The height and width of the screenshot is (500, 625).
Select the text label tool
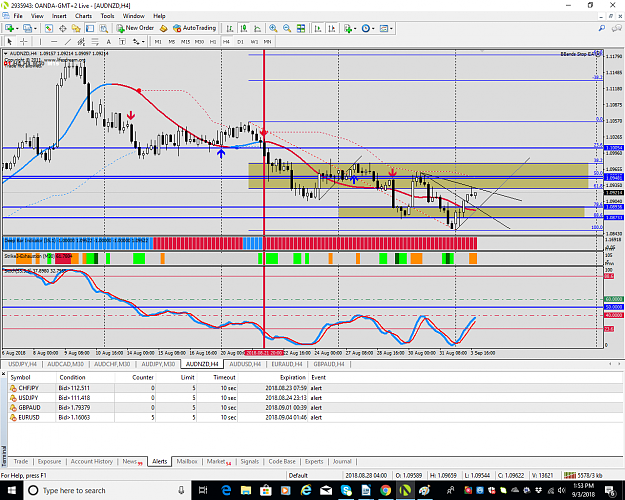click(x=108, y=41)
